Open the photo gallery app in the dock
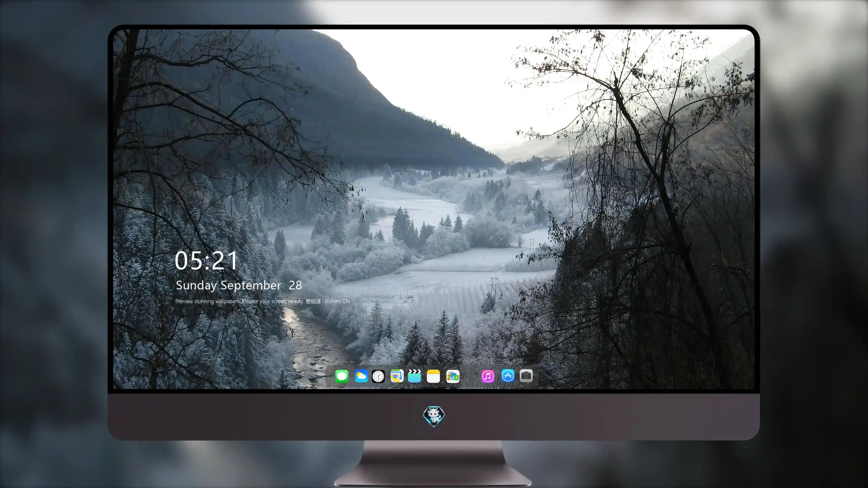868x488 pixels. click(453, 376)
